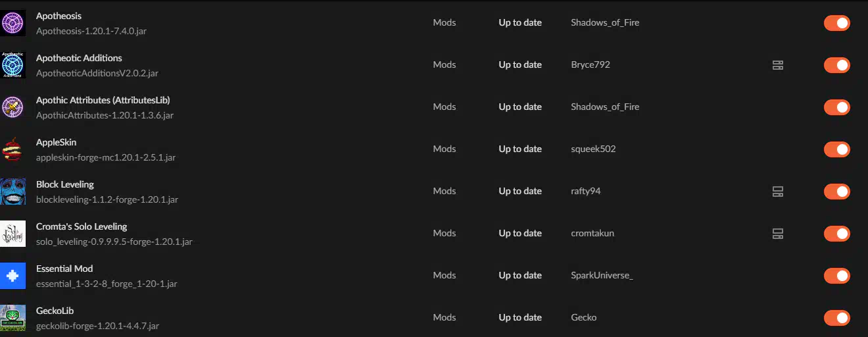
Task: Click the Apothic Attributes mod icon
Action: 12,107
